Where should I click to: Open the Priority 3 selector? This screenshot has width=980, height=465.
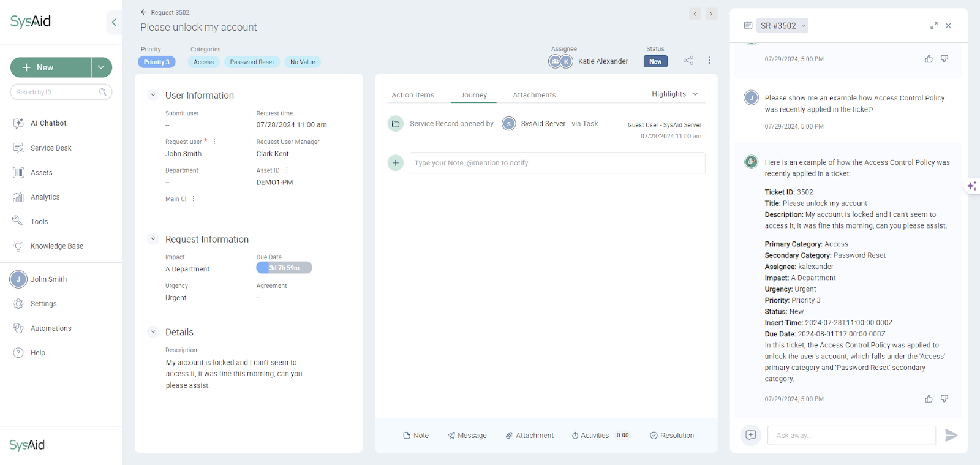157,62
